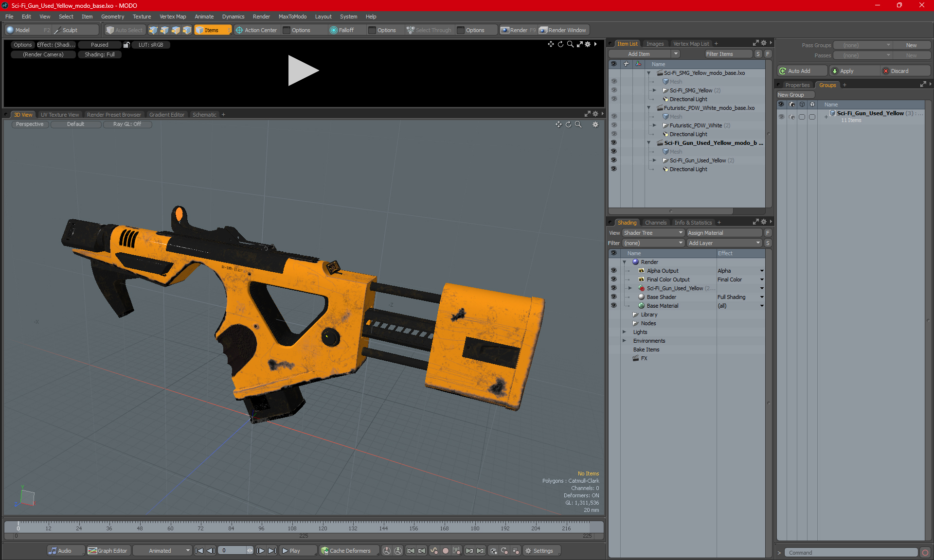Open Add Layer dropdown

[x=724, y=243]
